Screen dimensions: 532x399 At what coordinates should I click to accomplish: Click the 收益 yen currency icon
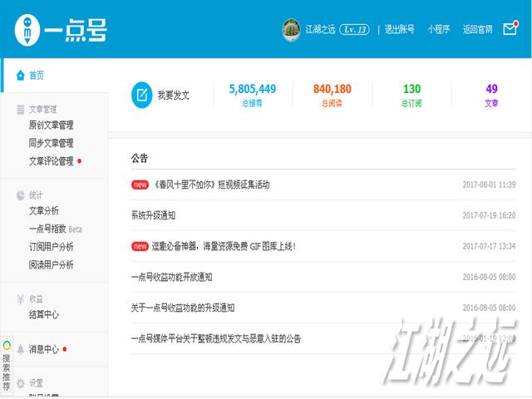(x=20, y=299)
